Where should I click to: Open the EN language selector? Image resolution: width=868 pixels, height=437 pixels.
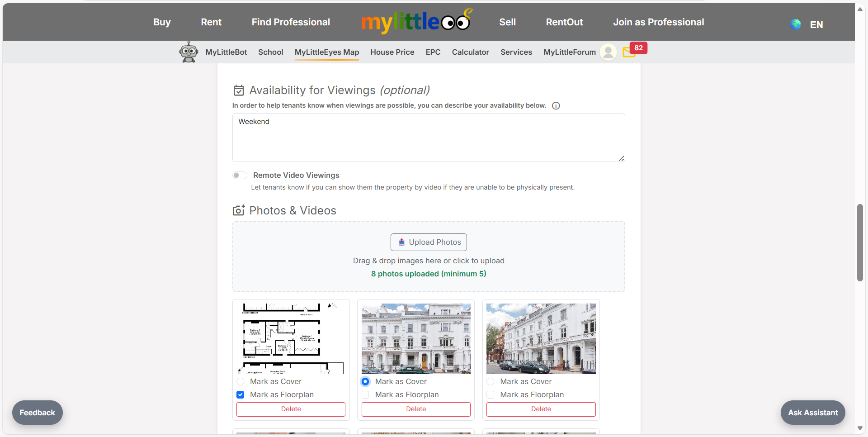tap(816, 25)
